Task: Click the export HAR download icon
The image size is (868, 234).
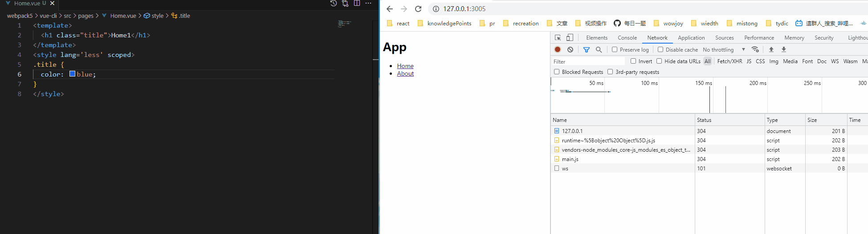Action: pyautogui.click(x=784, y=49)
